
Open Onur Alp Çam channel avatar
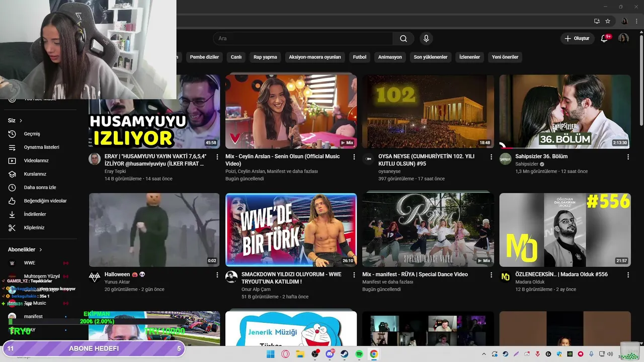click(x=231, y=277)
